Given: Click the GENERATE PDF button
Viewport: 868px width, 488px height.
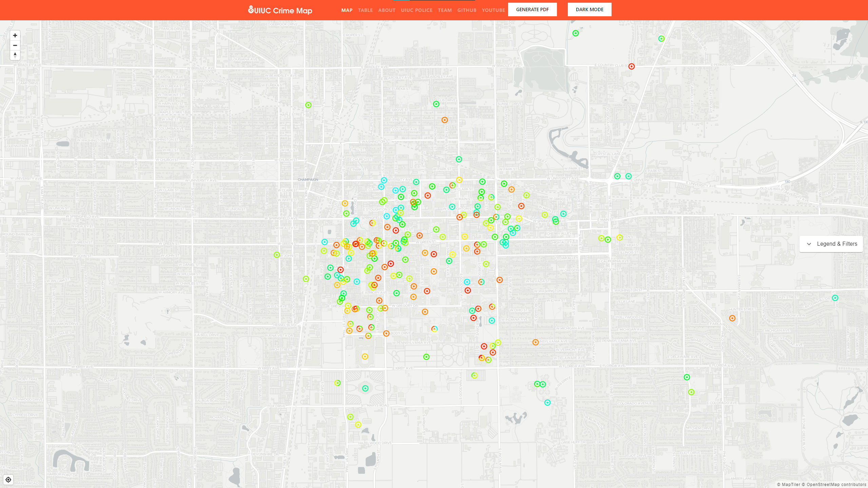Looking at the screenshot, I should 532,9.
